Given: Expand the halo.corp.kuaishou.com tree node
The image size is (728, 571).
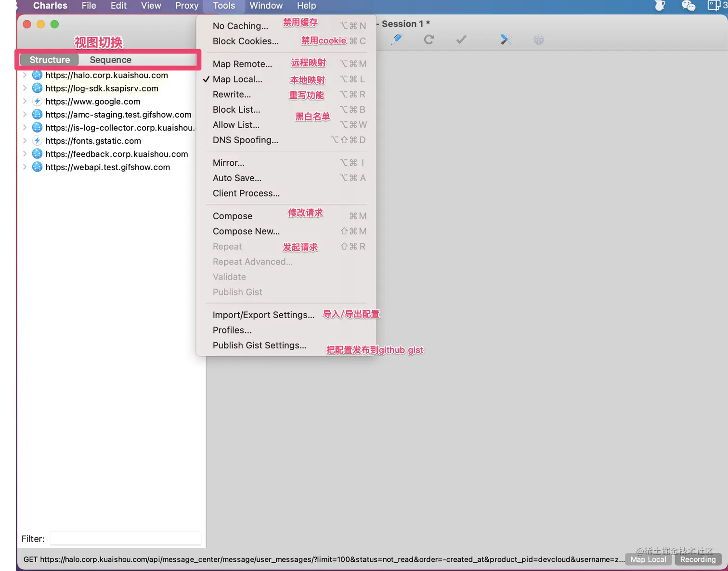Looking at the screenshot, I should point(25,75).
